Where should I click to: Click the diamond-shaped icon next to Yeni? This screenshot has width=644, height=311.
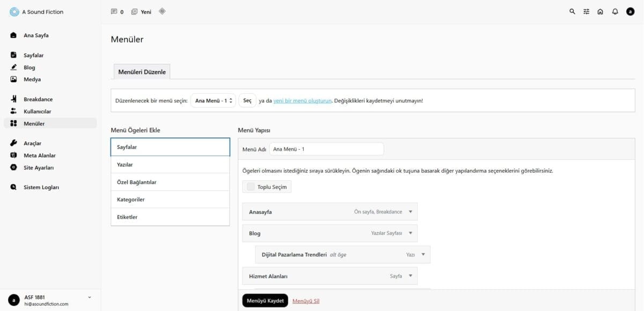[162, 11]
